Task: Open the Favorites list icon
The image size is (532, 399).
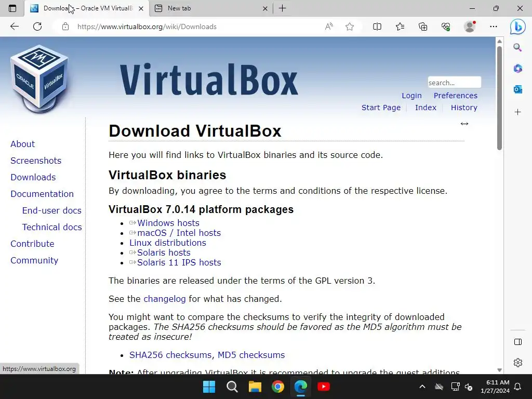Action: point(400,26)
